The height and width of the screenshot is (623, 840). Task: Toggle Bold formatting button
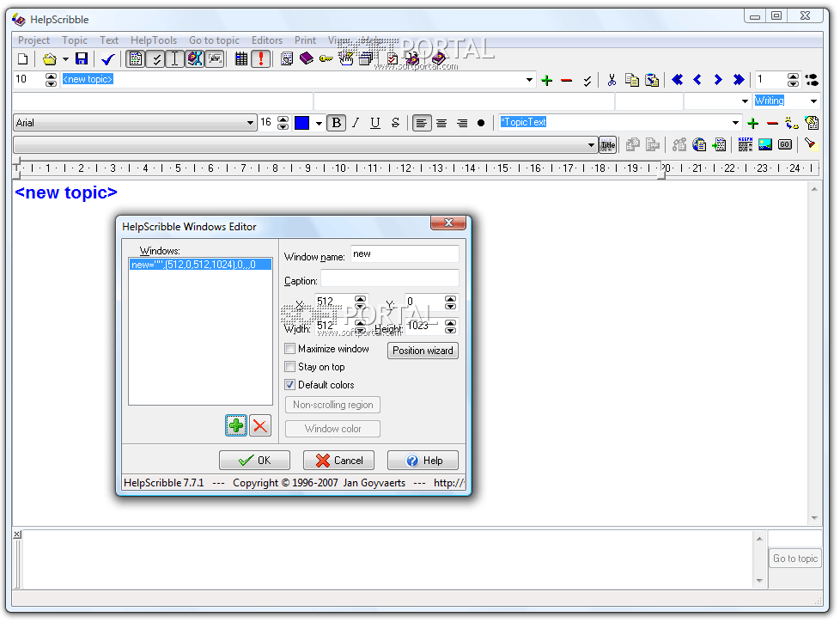tap(337, 123)
